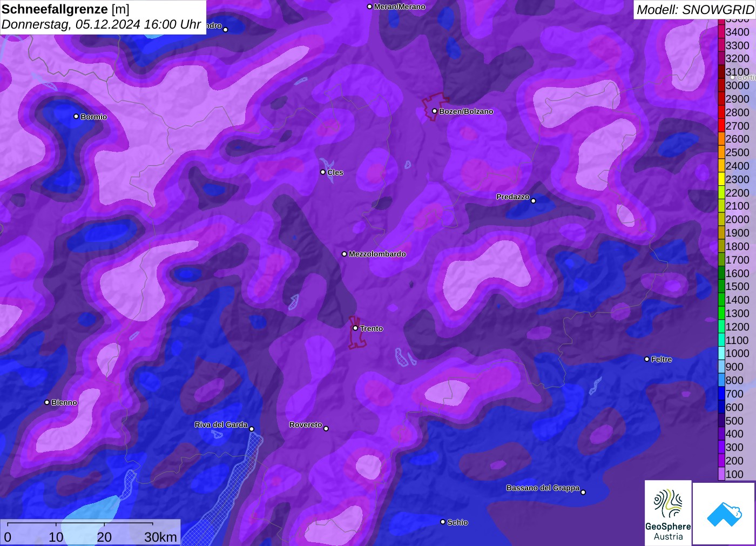Viewport: 756px width, 546px height.
Task: Click the Feltre town marker
Action: click(647, 359)
